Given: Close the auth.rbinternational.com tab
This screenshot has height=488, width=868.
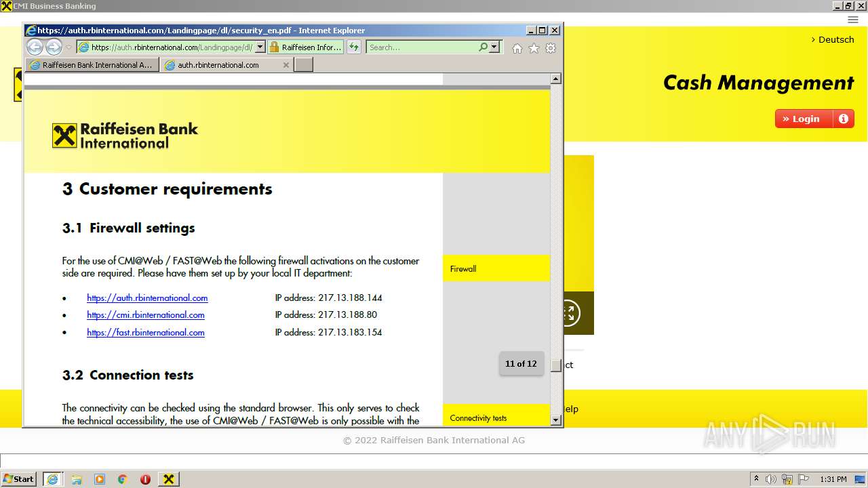Looking at the screenshot, I should click(x=286, y=65).
